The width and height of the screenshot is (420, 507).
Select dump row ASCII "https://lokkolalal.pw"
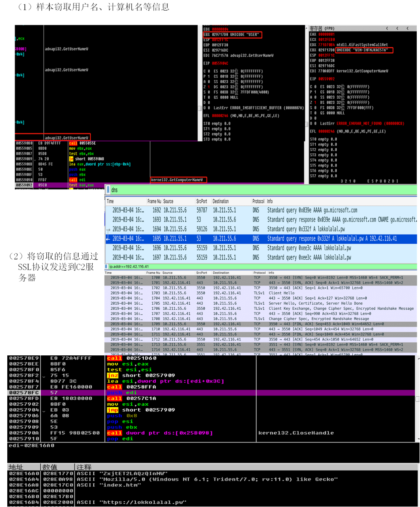(212, 502)
